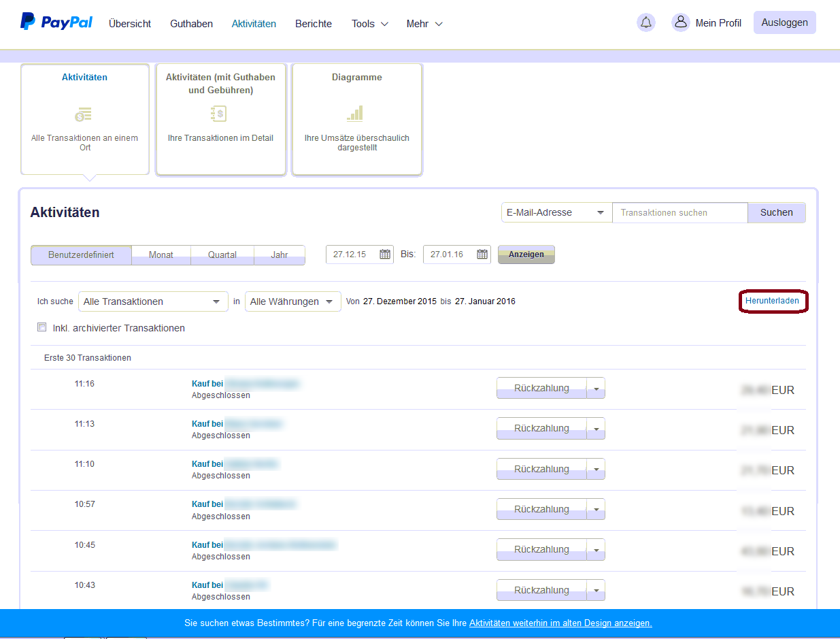Open the start date calendar picker icon
The height and width of the screenshot is (639, 840).
(385, 255)
